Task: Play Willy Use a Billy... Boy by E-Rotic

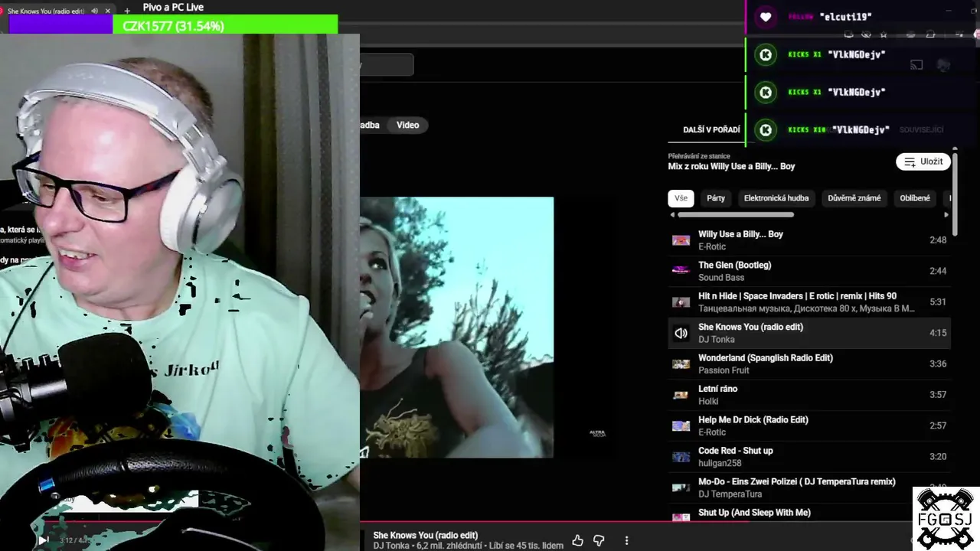Action: (809, 240)
